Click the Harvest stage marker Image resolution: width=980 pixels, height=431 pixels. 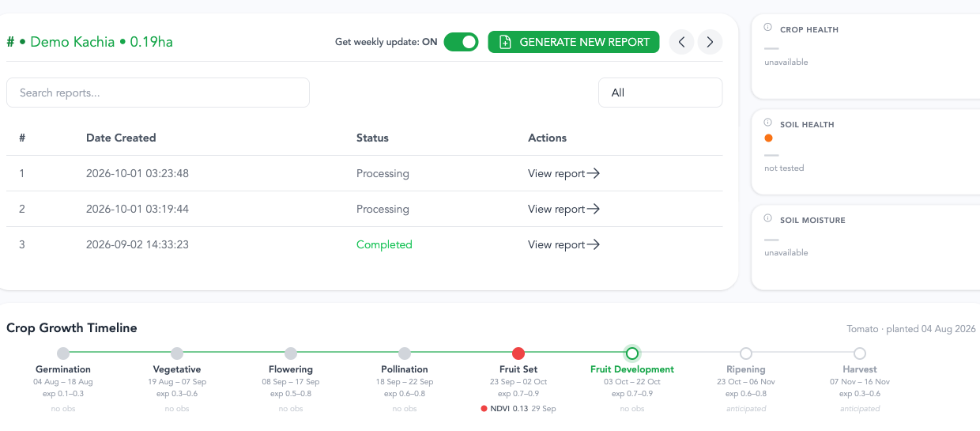tap(860, 353)
